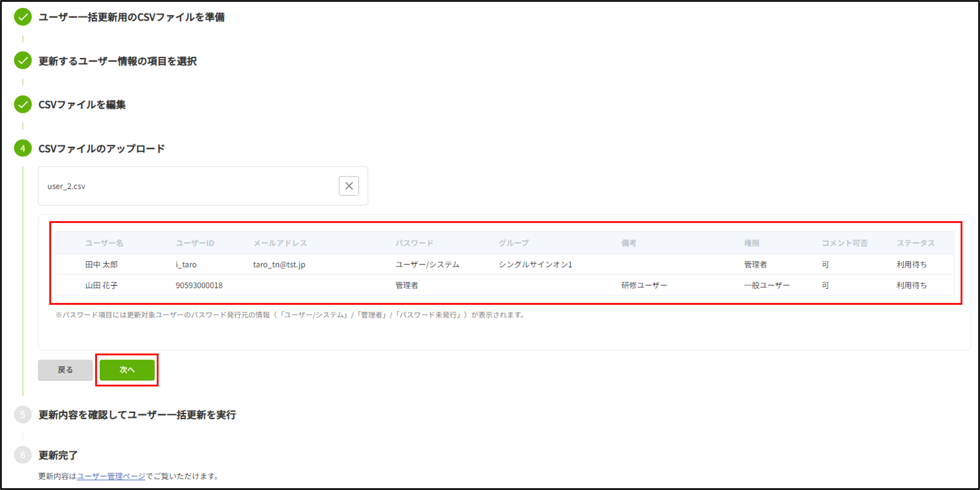Click the ステータス column header
980x490 pixels.
click(x=915, y=243)
